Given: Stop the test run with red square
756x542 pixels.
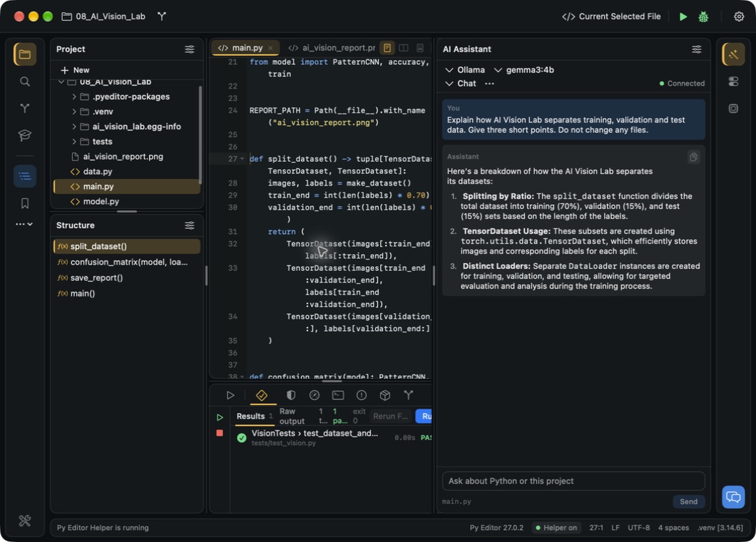Looking at the screenshot, I should pos(220,433).
